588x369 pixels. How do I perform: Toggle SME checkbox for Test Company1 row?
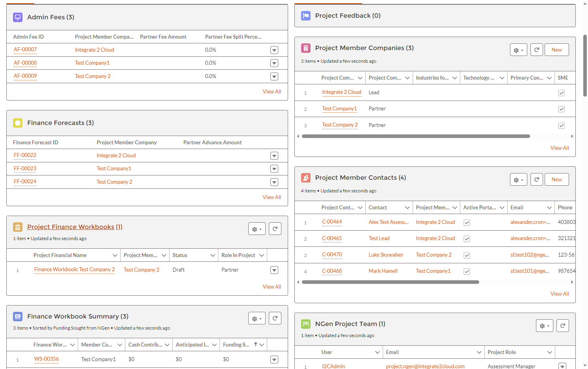click(562, 109)
